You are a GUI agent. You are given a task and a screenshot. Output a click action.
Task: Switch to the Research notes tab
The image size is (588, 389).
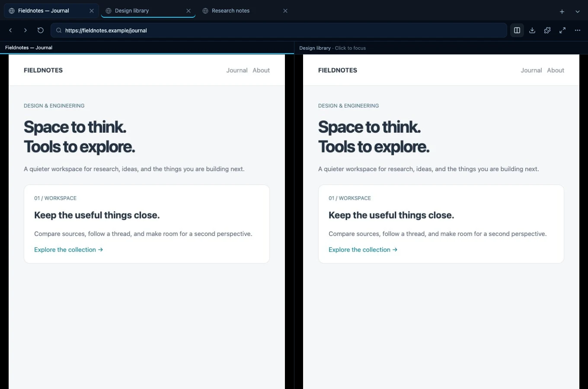coord(245,11)
